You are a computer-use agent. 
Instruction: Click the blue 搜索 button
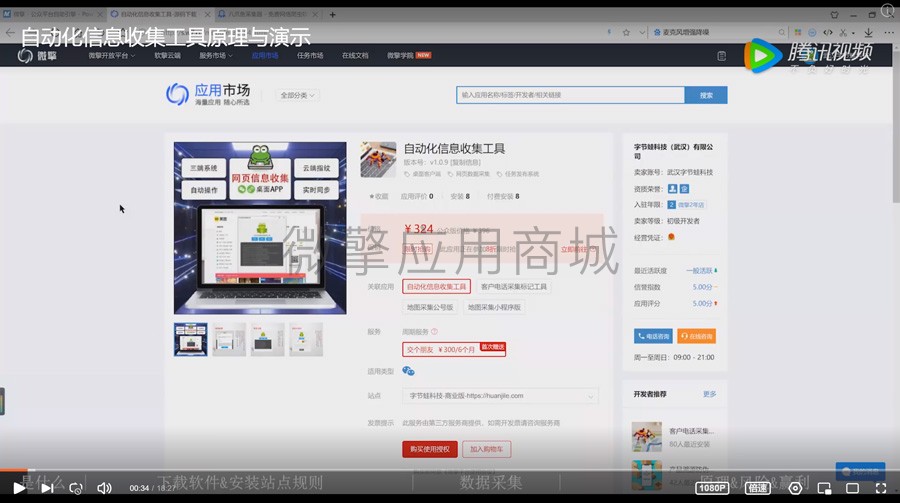[706, 95]
